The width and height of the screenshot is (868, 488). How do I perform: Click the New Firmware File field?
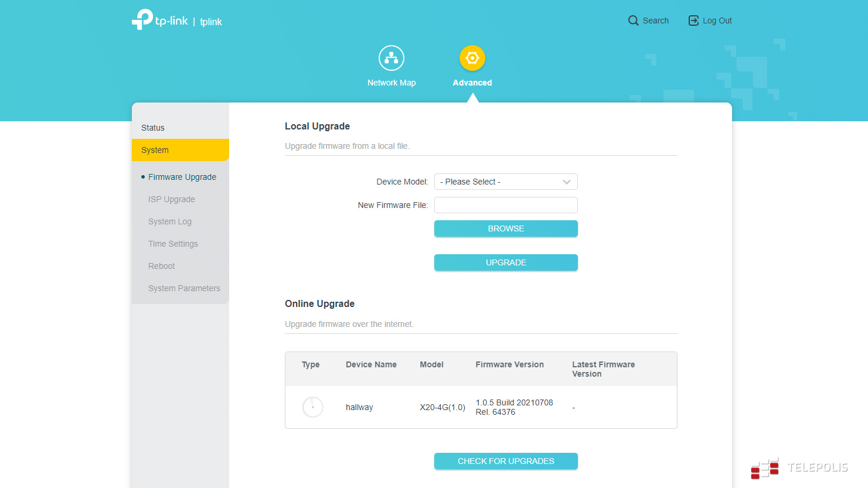[x=506, y=205]
